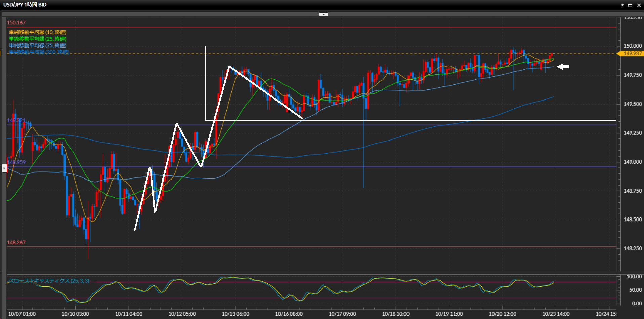Click the 単純移動平均線 (75, 終値) indicator label
The height and width of the screenshot is (319, 644).
point(38,45)
